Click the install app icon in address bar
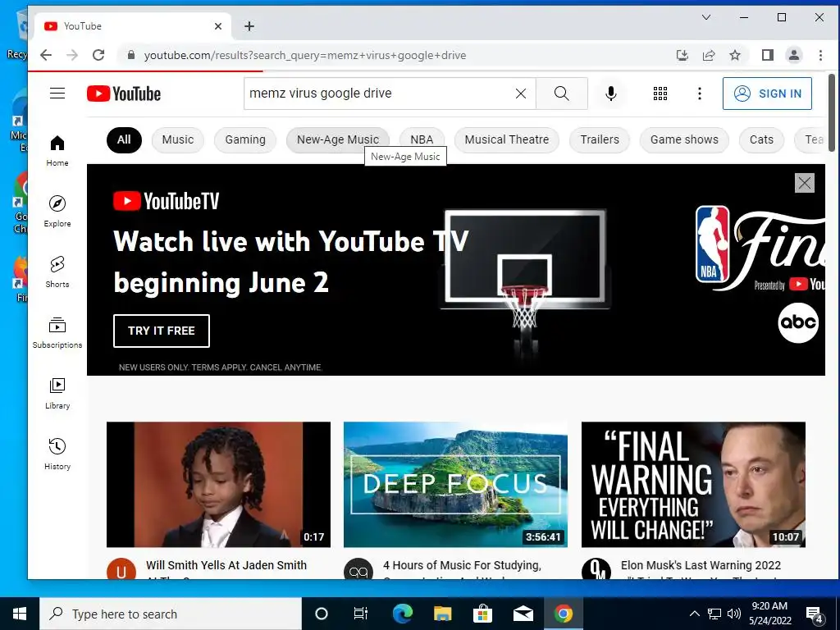 pyautogui.click(x=682, y=55)
